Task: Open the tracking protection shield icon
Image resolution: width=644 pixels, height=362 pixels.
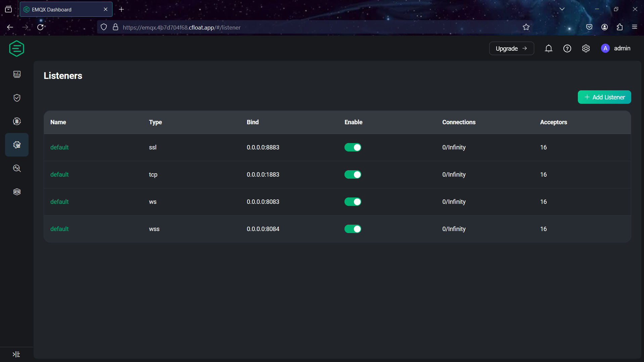Action: (104, 27)
